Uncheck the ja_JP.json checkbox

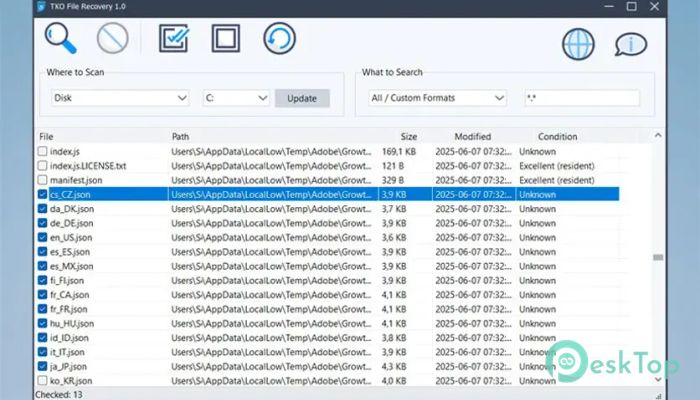pos(42,366)
